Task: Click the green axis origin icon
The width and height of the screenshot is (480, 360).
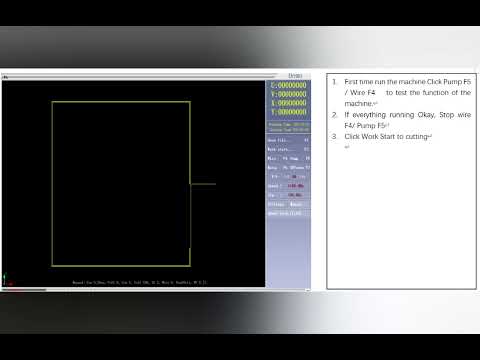Action: point(5,279)
